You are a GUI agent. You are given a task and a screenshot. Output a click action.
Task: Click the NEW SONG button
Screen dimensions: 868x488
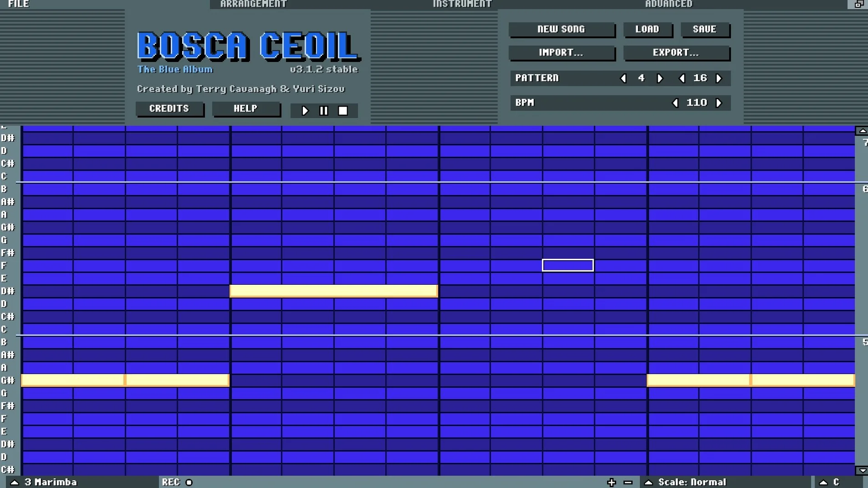coord(561,29)
